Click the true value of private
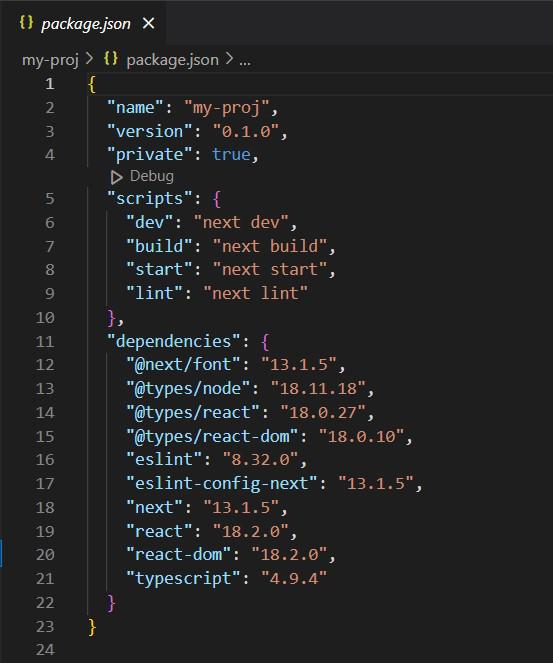553x663 pixels. click(x=231, y=154)
